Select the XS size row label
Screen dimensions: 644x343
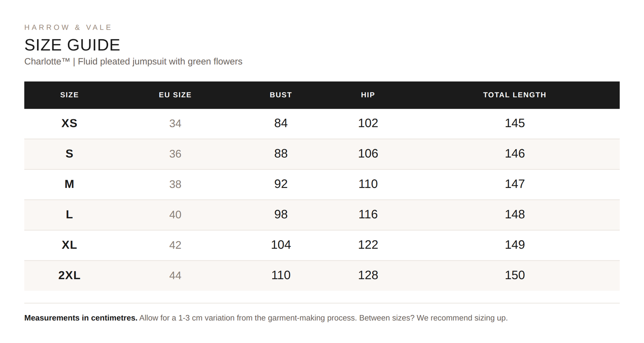pos(69,123)
